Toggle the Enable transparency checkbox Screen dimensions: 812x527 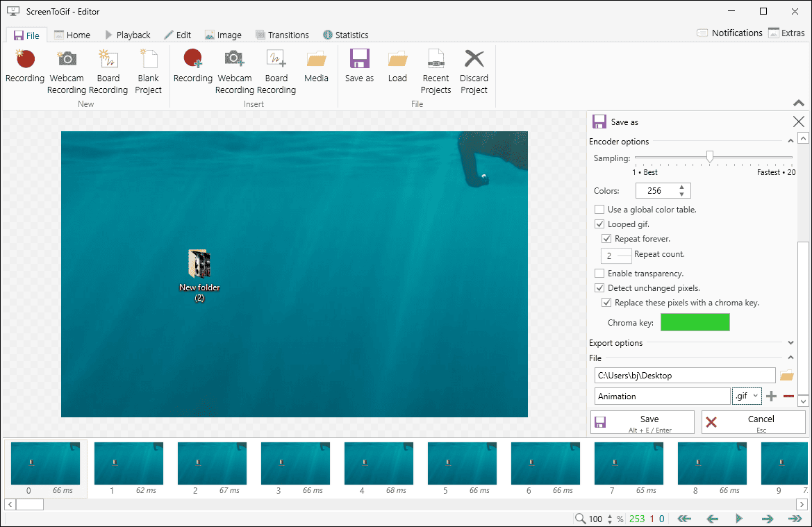click(599, 274)
